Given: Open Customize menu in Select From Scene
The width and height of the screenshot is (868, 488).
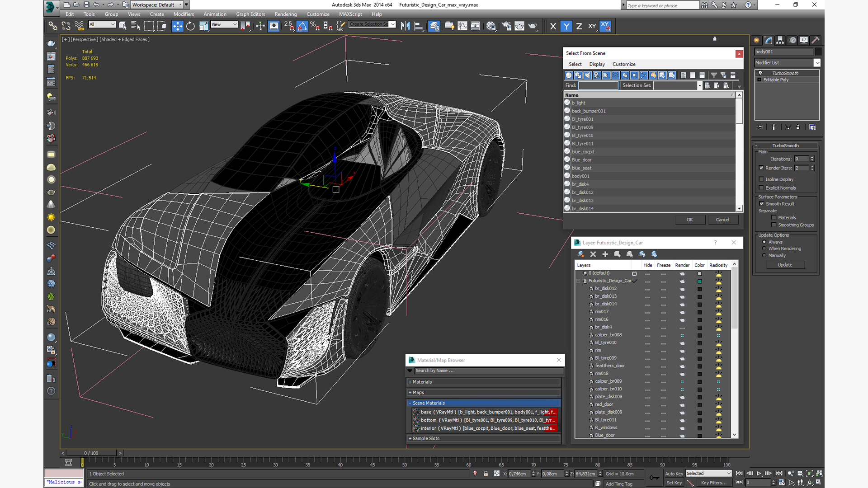Looking at the screenshot, I should (624, 64).
